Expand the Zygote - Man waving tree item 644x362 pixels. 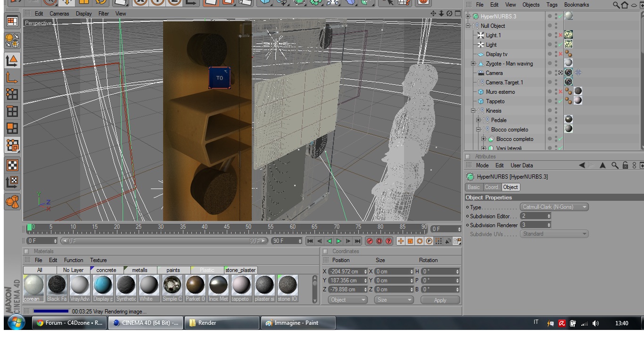[x=473, y=64]
